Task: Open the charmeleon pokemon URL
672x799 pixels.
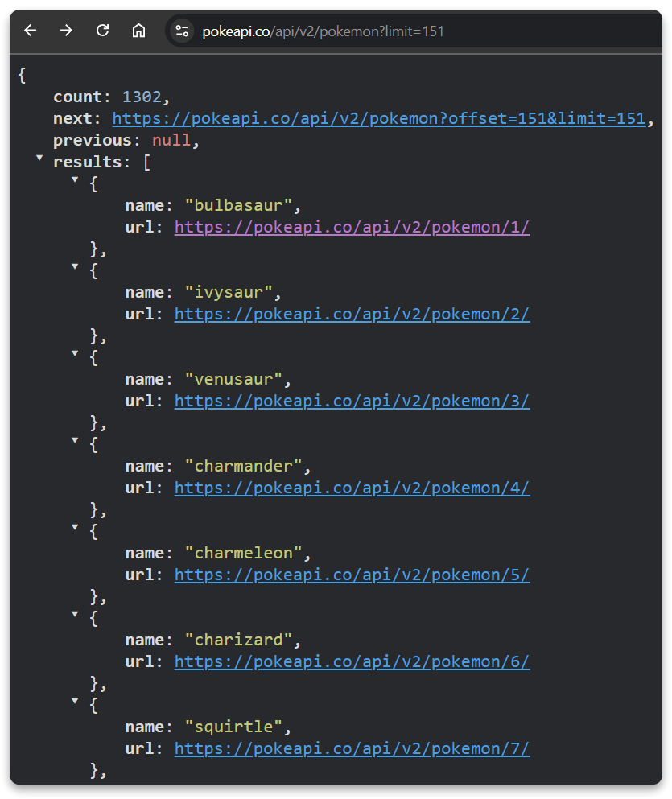Action: coord(352,575)
